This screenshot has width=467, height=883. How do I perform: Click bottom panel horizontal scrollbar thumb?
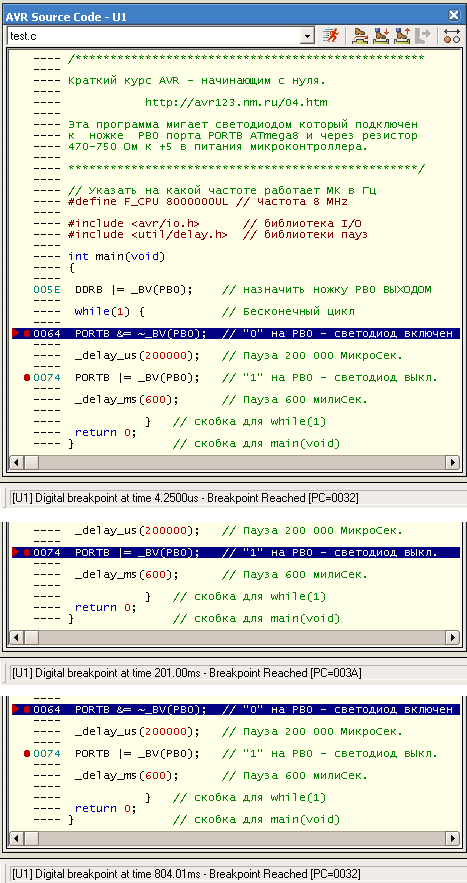pos(31,839)
